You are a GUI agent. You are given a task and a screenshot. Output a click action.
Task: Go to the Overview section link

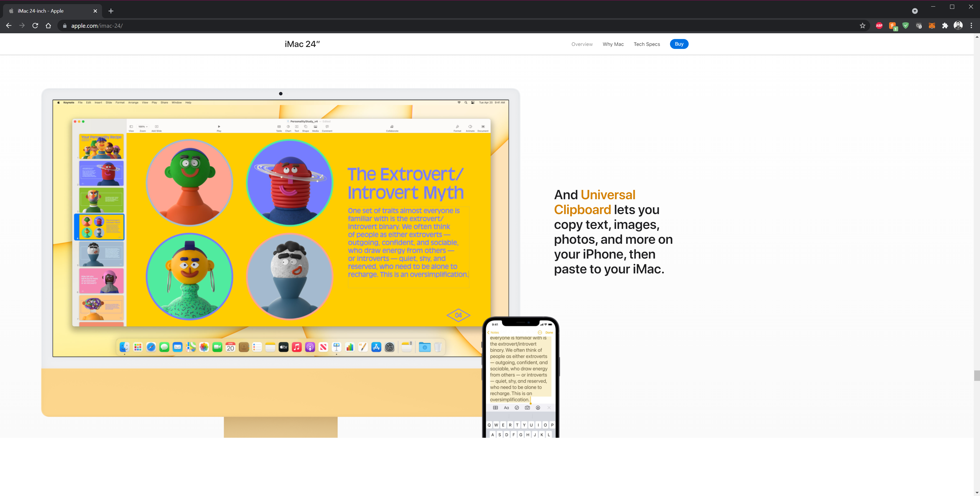[582, 44]
